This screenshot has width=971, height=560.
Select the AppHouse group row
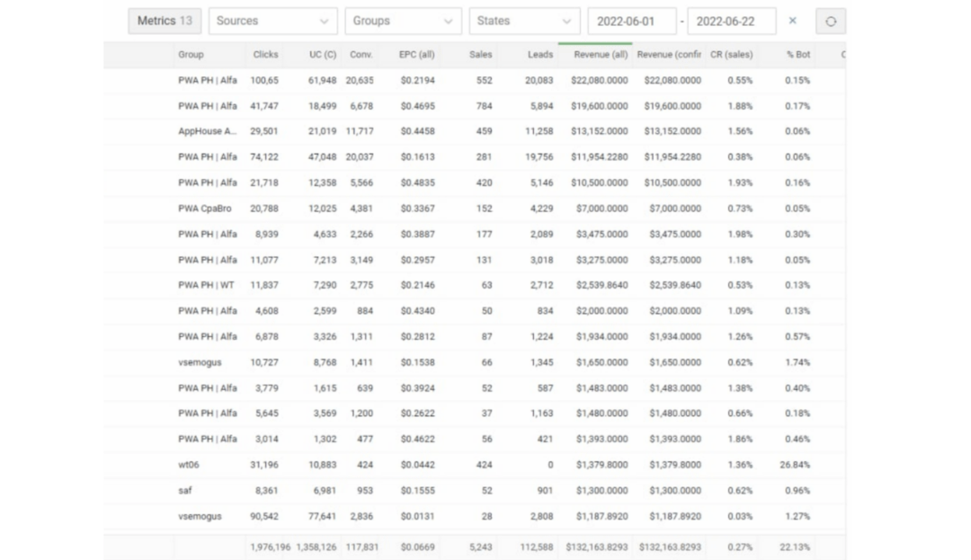click(x=207, y=131)
